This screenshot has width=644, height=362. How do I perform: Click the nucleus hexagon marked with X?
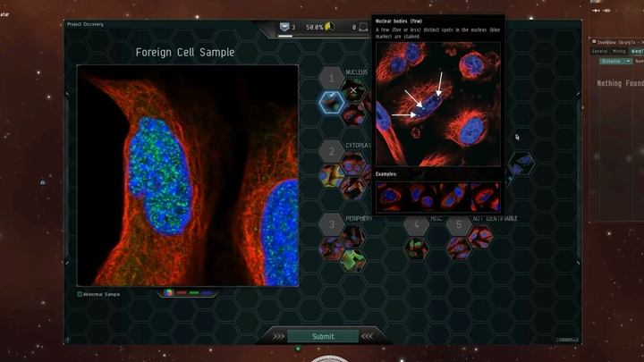click(353, 90)
